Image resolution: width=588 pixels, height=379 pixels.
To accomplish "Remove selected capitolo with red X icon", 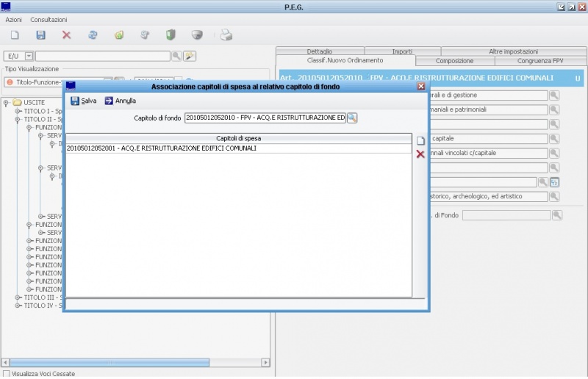I will click(420, 154).
